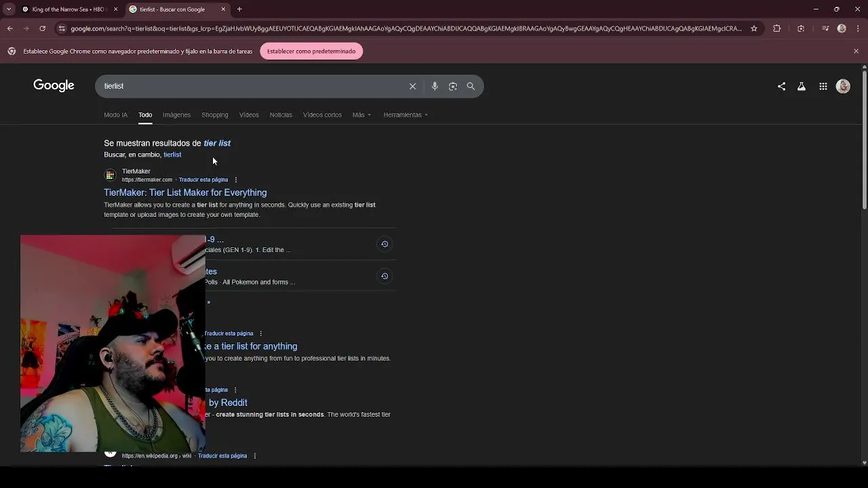
Task: Go back with the browser back arrow
Action: click(9, 28)
